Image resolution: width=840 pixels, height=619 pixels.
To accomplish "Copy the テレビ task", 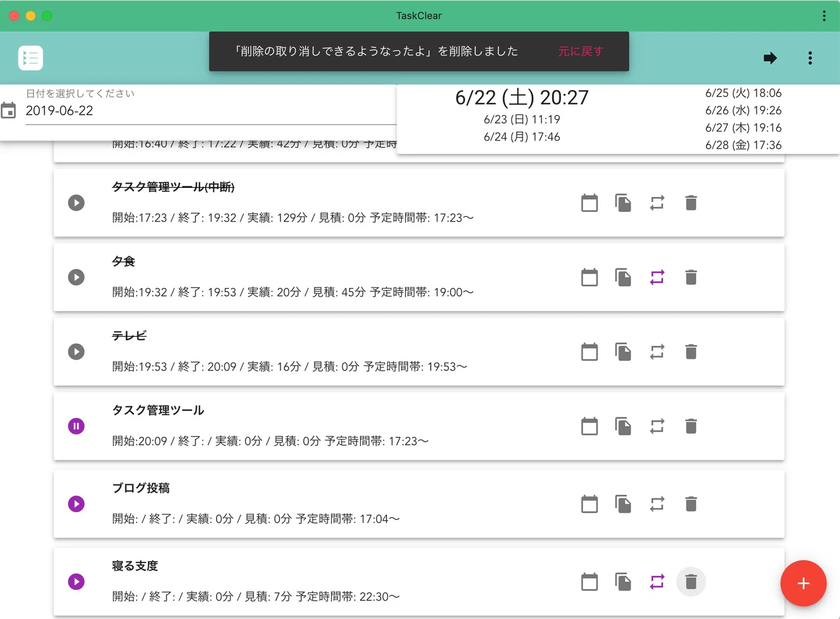I will point(623,352).
